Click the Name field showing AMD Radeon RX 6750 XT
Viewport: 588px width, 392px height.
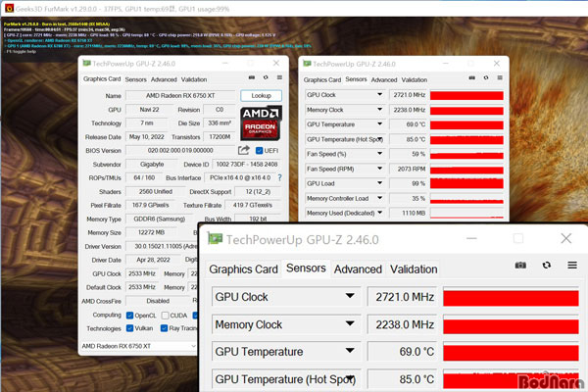pos(180,96)
